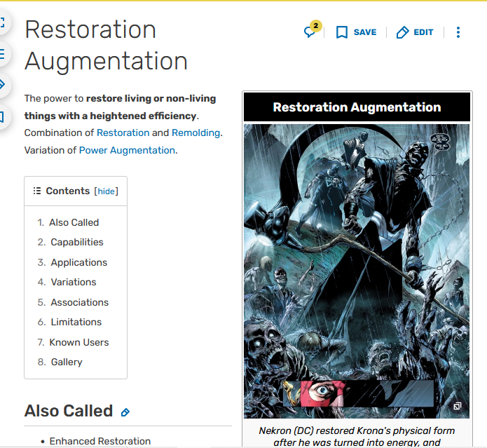Click the SAVE label in the page header
Image resolution: width=487 pixels, height=448 pixels.
point(365,32)
